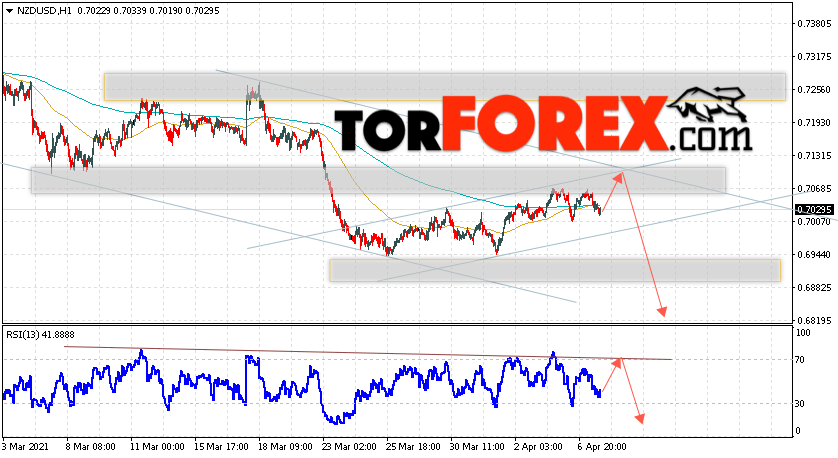This screenshot has width=838, height=458.
Task: Select the 0.73805 price axis label
Action: 814,24
